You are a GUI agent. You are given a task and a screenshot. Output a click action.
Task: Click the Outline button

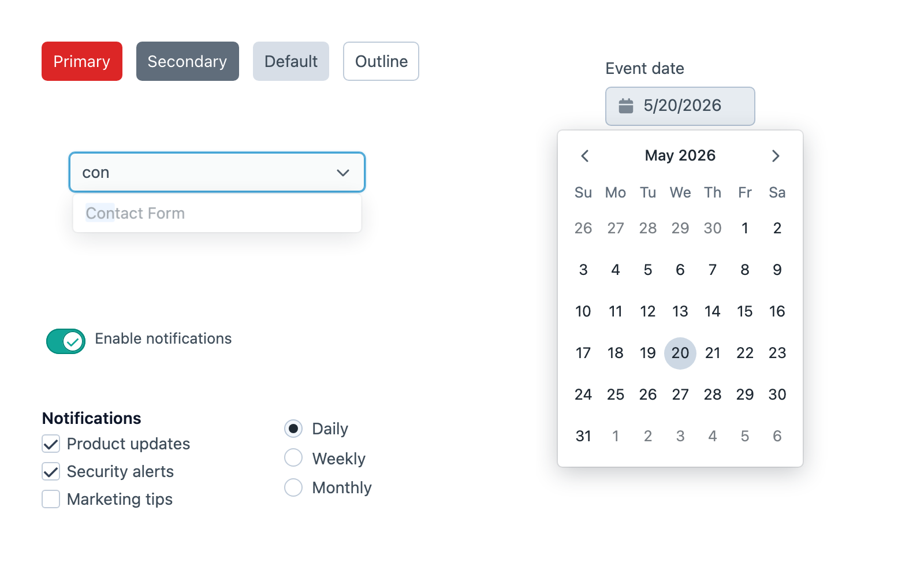(381, 61)
